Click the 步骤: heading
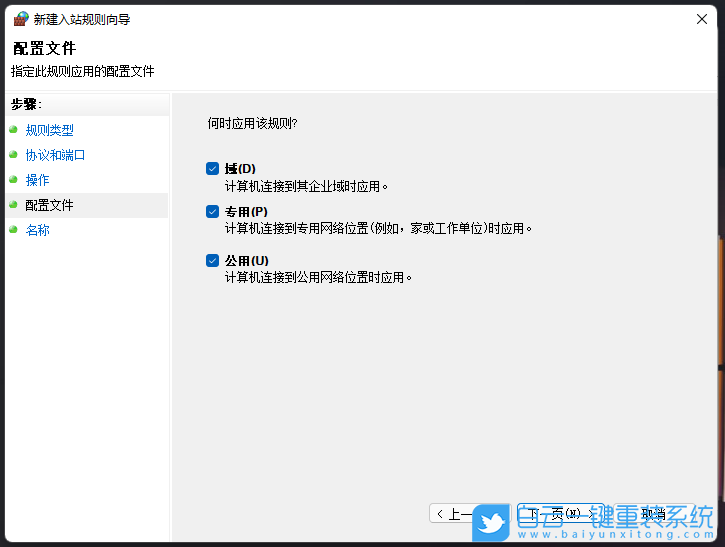The width and height of the screenshot is (725, 547). tap(26, 104)
